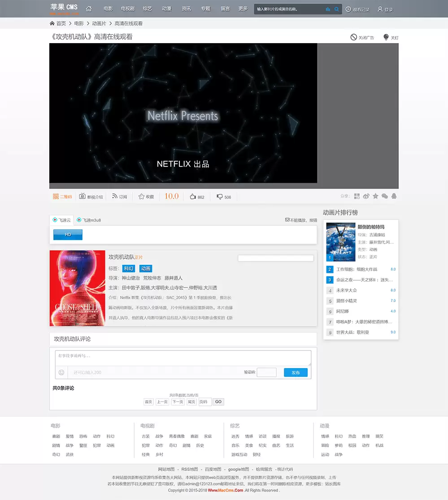This screenshot has width=448, height=500.
Task: Open the emoji smiley picker in comments
Action: [x=61, y=373]
